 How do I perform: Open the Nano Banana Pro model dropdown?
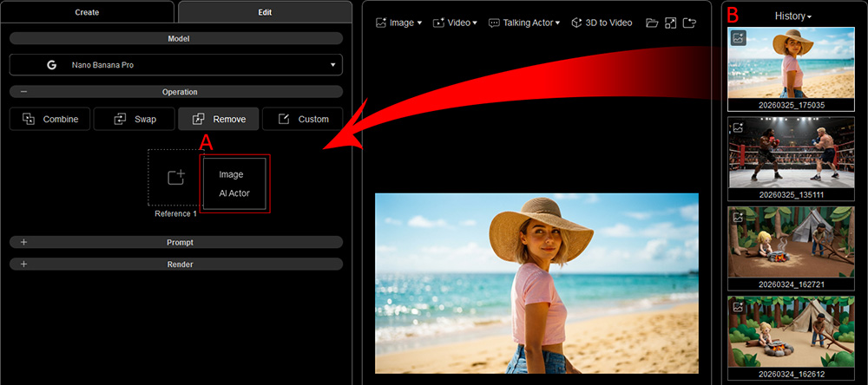click(x=176, y=65)
